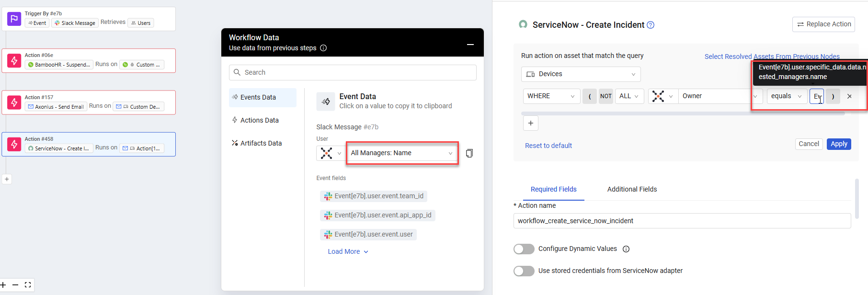
Task: Remove the Owner query condition row
Action: 849,96
